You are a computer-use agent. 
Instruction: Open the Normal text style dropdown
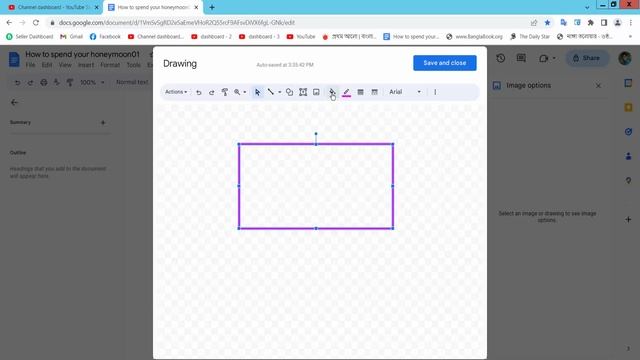click(132, 82)
